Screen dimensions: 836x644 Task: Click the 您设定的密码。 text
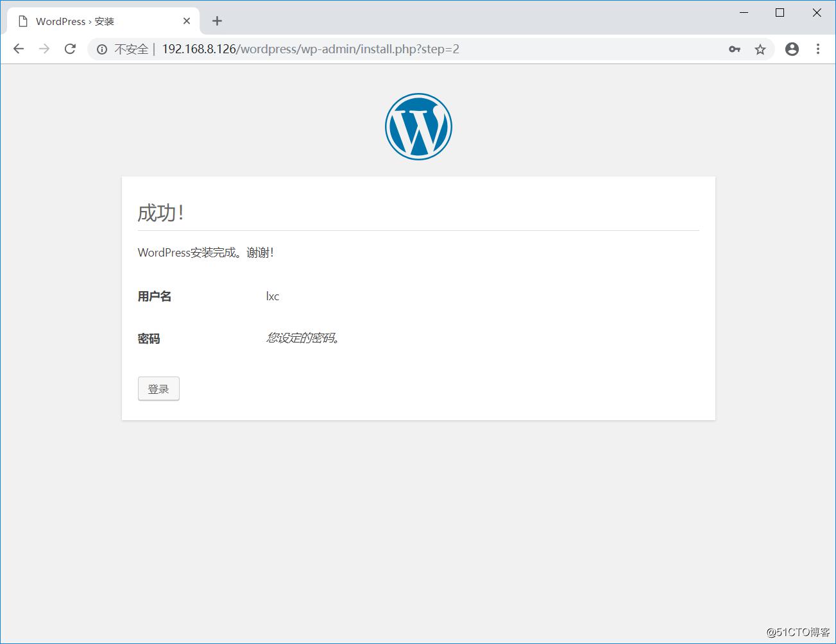pyautogui.click(x=303, y=338)
